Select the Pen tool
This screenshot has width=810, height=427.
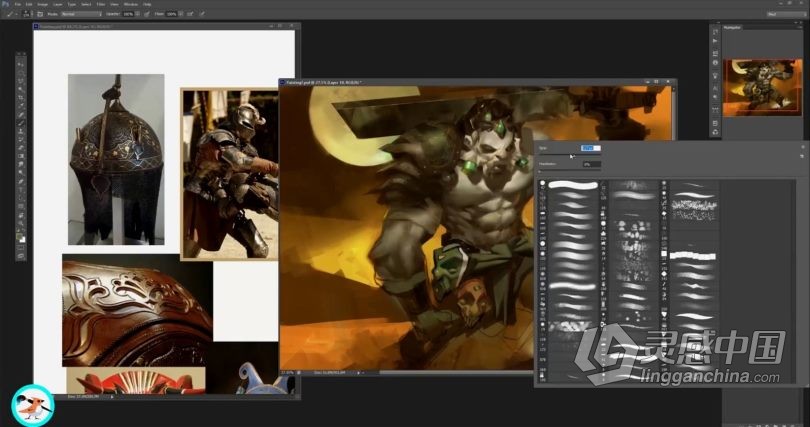[21, 181]
